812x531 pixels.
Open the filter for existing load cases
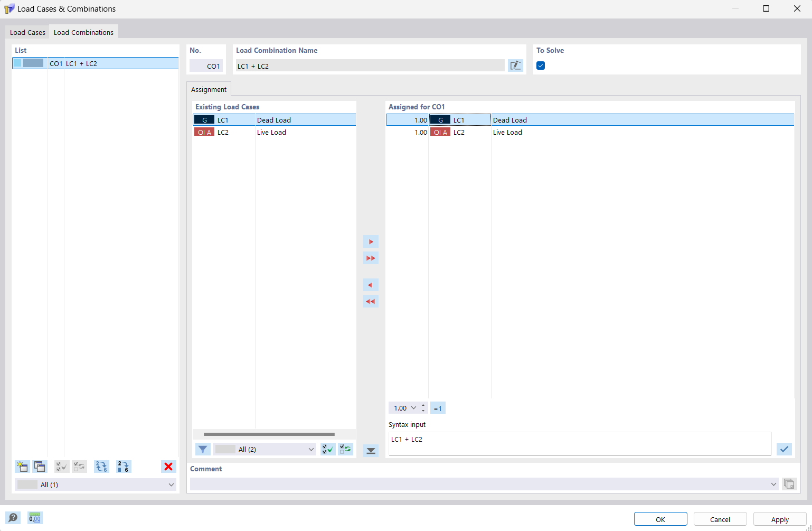(203, 449)
